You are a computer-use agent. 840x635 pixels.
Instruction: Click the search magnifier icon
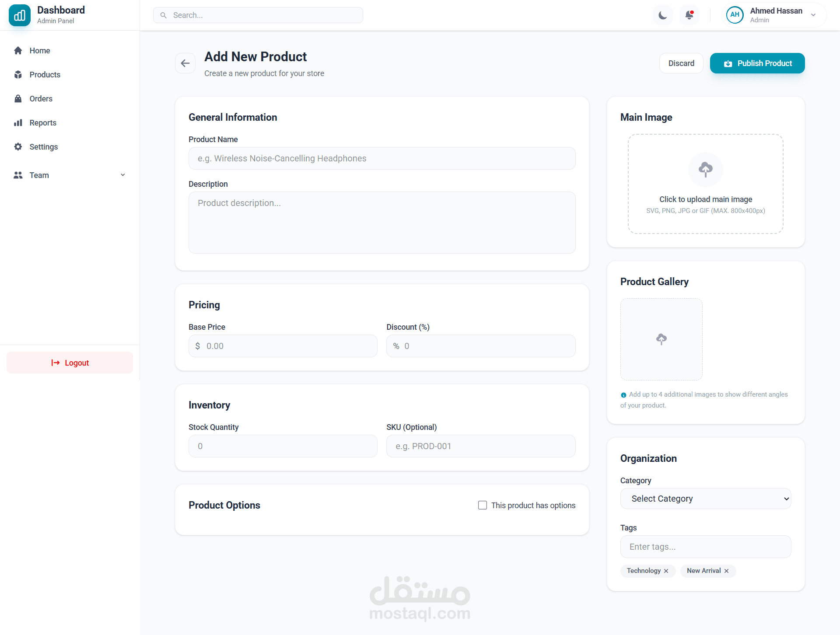click(164, 15)
